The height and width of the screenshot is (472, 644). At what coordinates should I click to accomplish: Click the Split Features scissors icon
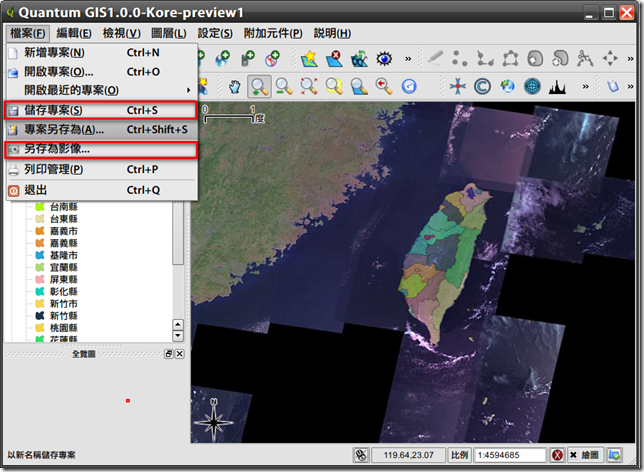(x=585, y=58)
